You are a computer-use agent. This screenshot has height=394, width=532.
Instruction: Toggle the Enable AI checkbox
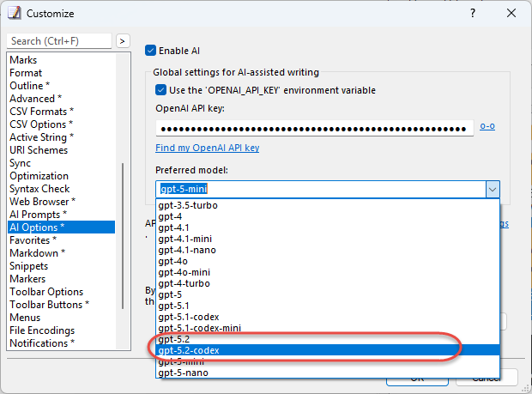click(151, 51)
